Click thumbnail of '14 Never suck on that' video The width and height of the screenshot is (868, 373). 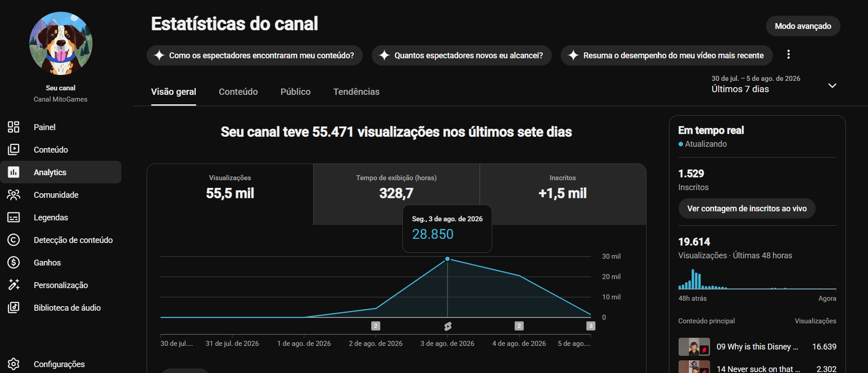tap(694, 367)
